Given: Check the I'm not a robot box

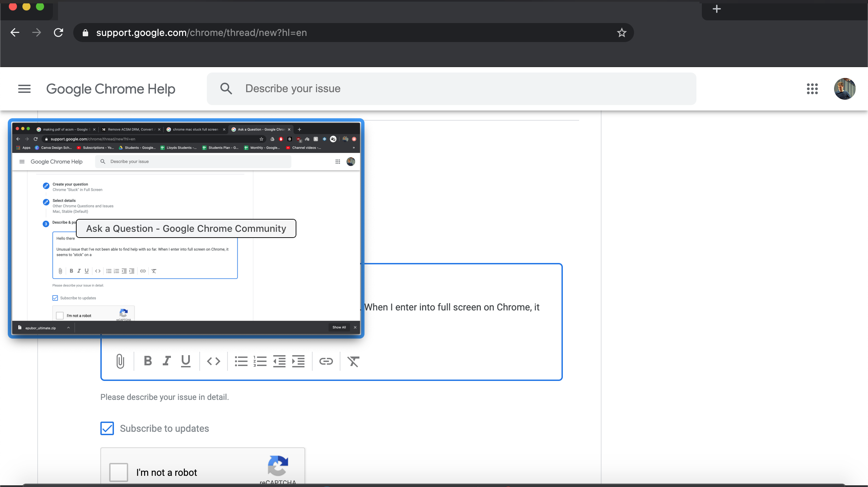Looking at the screenshot, I should [x=119, y=472].
